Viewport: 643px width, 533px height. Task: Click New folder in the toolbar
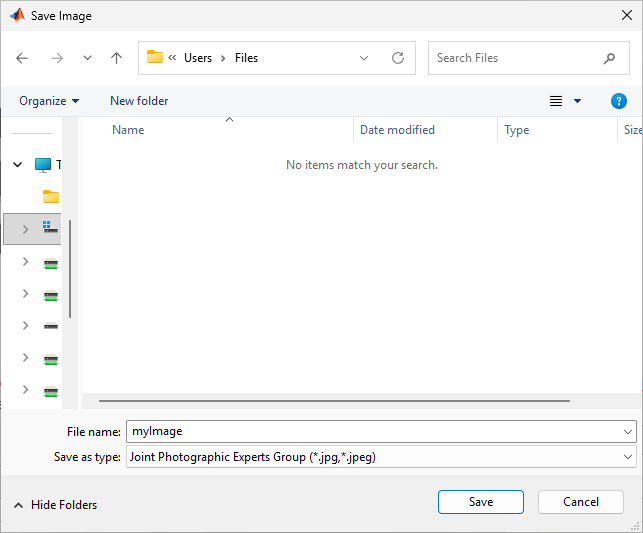139,101
